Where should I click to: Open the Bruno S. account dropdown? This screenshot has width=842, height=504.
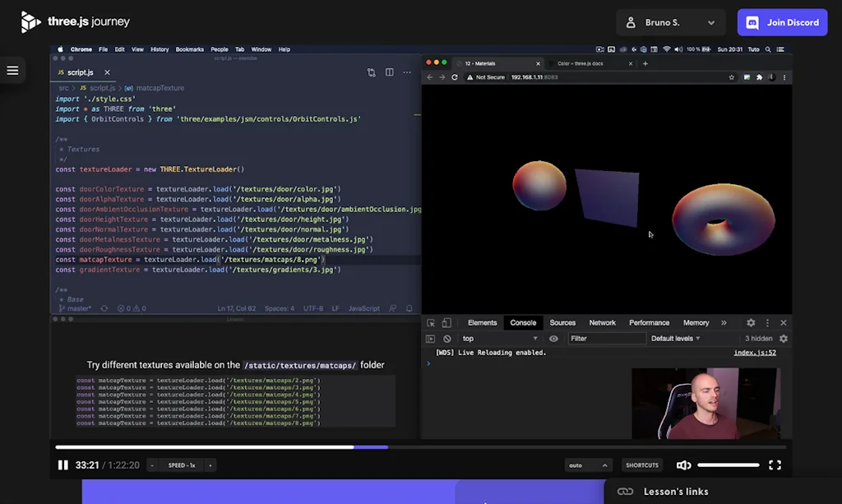click(x=669, y=22)
